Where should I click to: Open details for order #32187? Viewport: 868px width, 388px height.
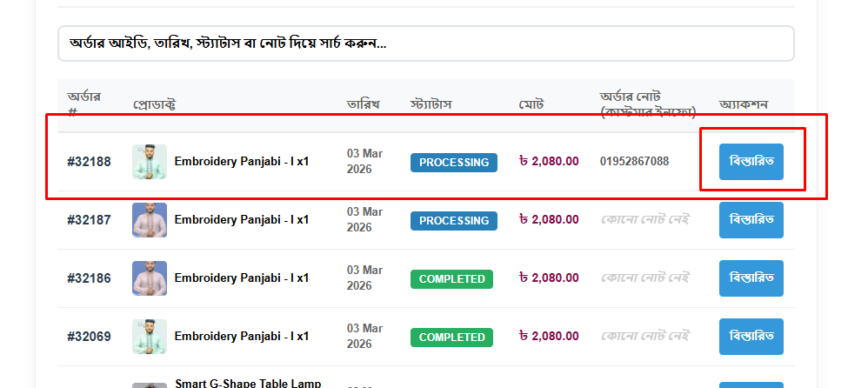[x=751, y=220]
